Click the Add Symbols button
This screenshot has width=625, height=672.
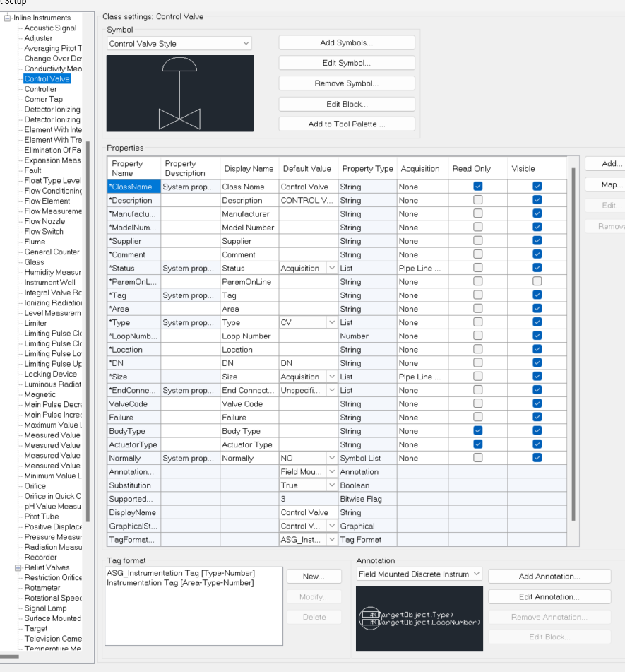click(347, 42)
